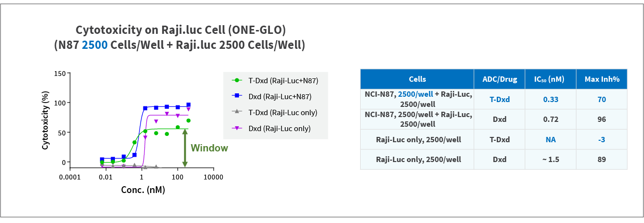Click the green double-headed Window arrow
Screen dimensions: 644x223
[x=185, y=148]
